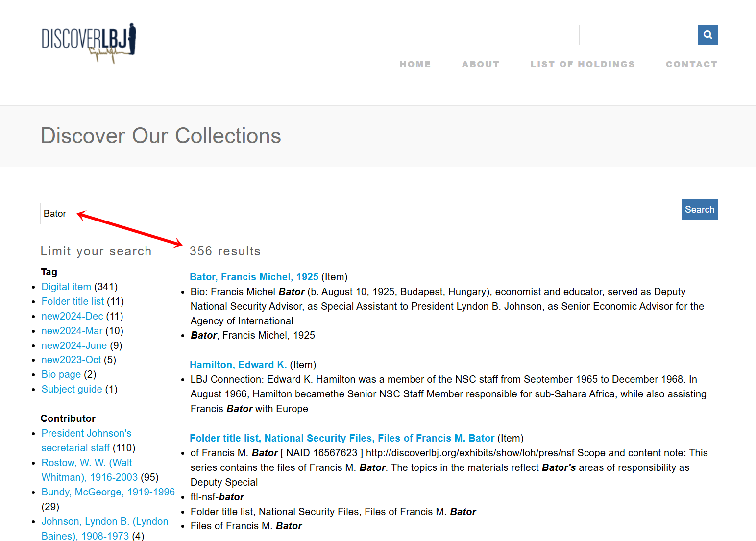Filter results by Digital item tag
756x541 pixels.
pos(66,287)
